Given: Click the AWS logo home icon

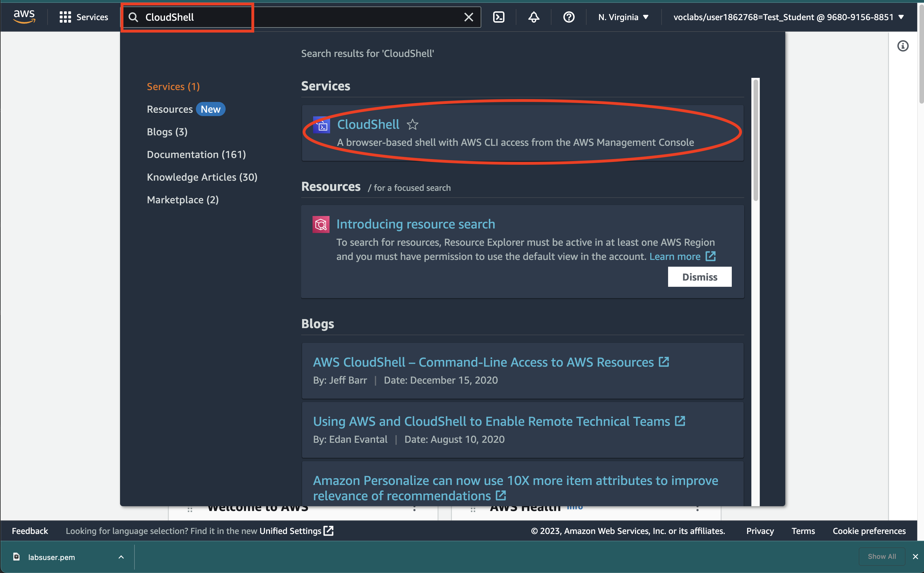Looking at the screenshot, I should (24, 17).
